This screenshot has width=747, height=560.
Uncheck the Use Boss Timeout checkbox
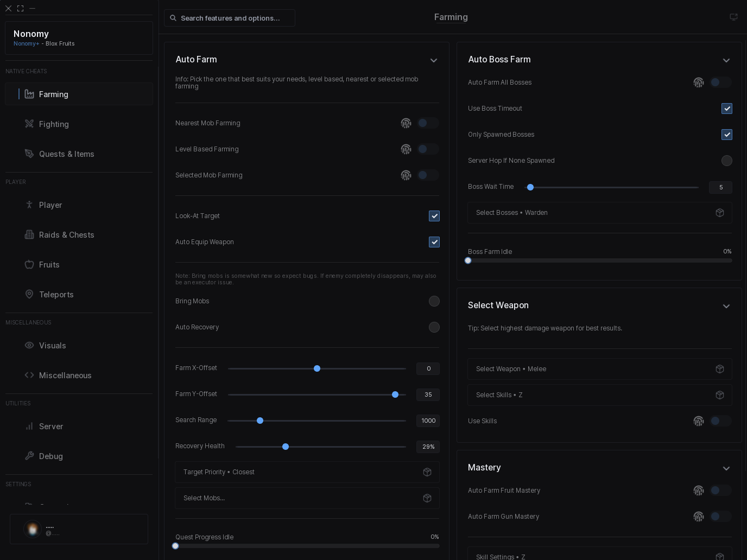click(727, 109)
